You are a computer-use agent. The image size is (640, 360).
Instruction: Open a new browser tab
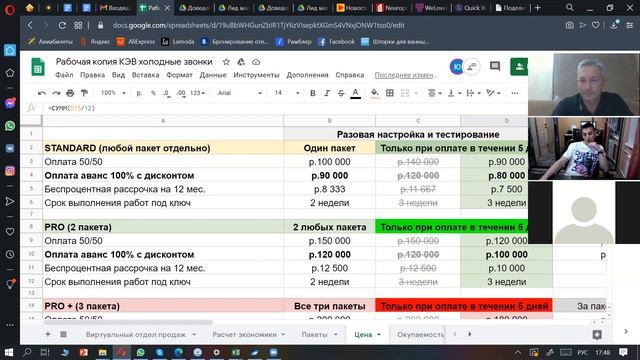(x=538, y=8)
